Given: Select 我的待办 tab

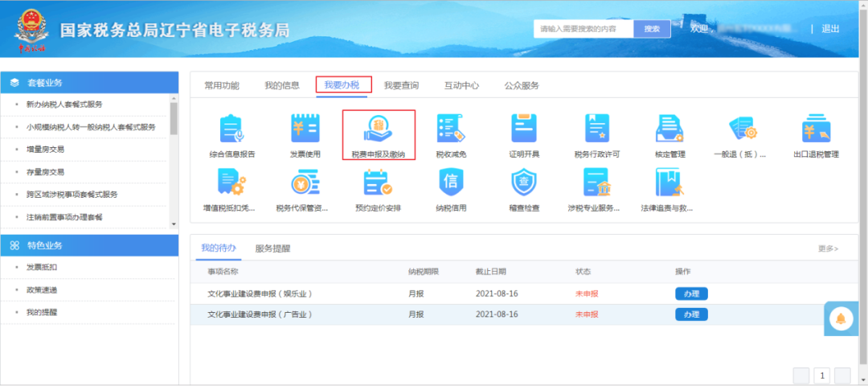Looking at the screenshot, I should point(218,248).
